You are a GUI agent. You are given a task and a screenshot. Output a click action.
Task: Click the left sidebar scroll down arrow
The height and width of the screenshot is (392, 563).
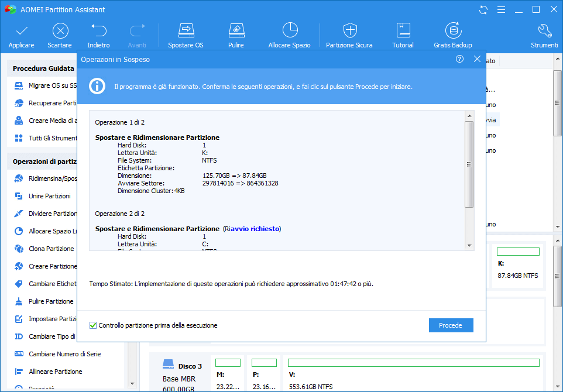132,384
